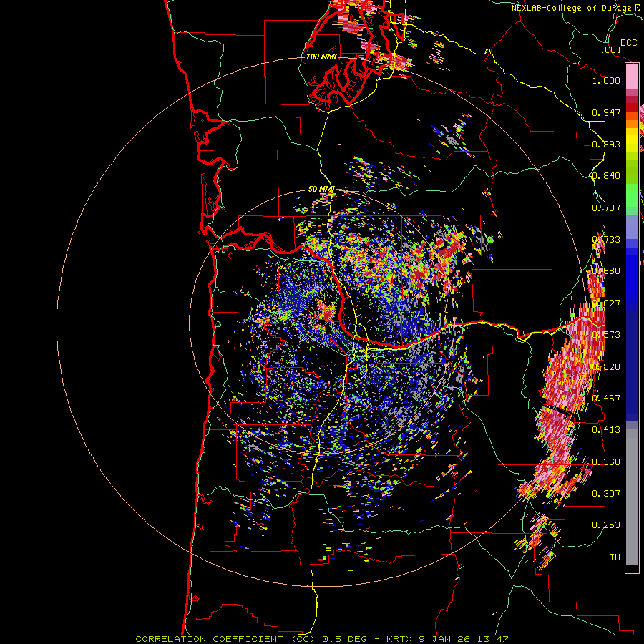Click the DCC product label

(629, 43)
